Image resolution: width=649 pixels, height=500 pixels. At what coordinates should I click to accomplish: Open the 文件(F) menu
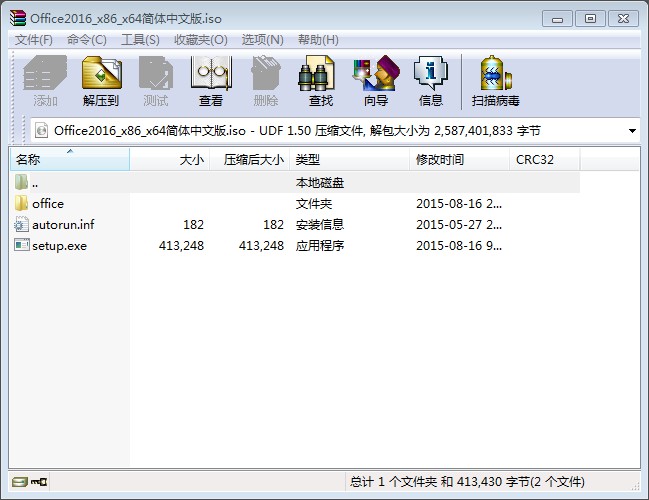pos(34,40)
